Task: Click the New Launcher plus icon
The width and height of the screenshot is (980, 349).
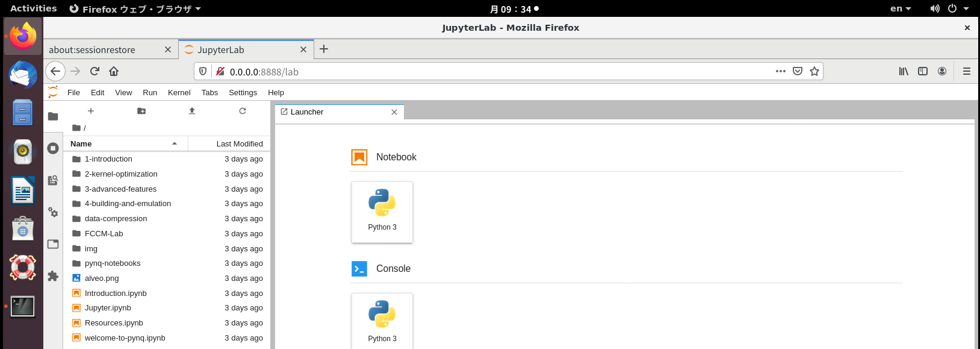Action: tap(91, 111)
